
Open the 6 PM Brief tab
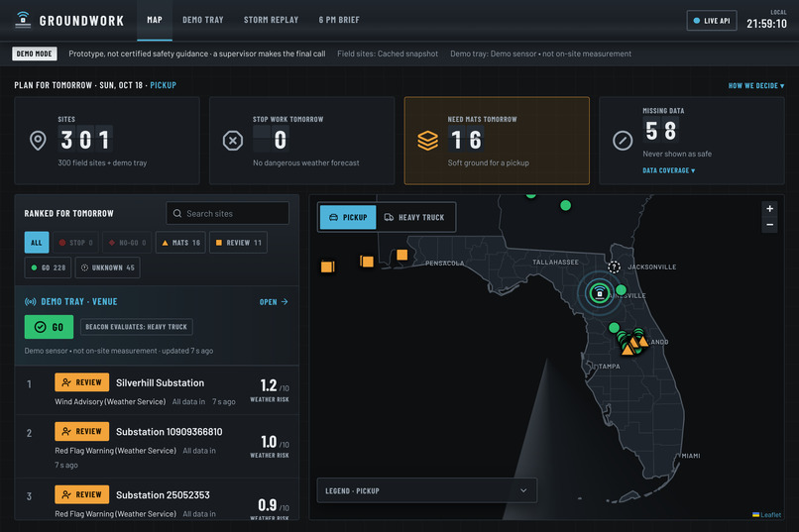(339, 20)
